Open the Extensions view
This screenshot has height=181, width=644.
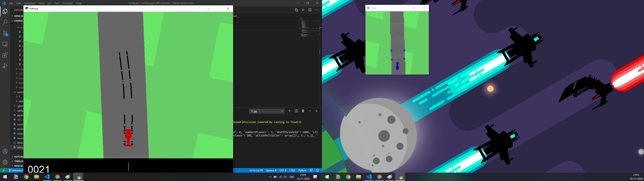[5, 55]
